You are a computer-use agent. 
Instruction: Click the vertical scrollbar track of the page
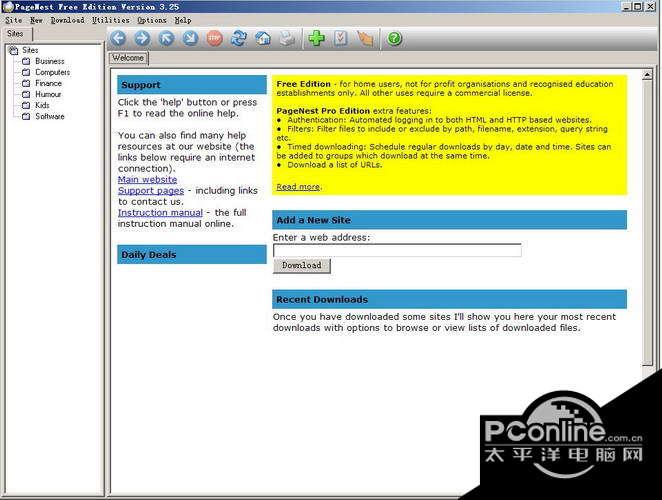[647, 222]
